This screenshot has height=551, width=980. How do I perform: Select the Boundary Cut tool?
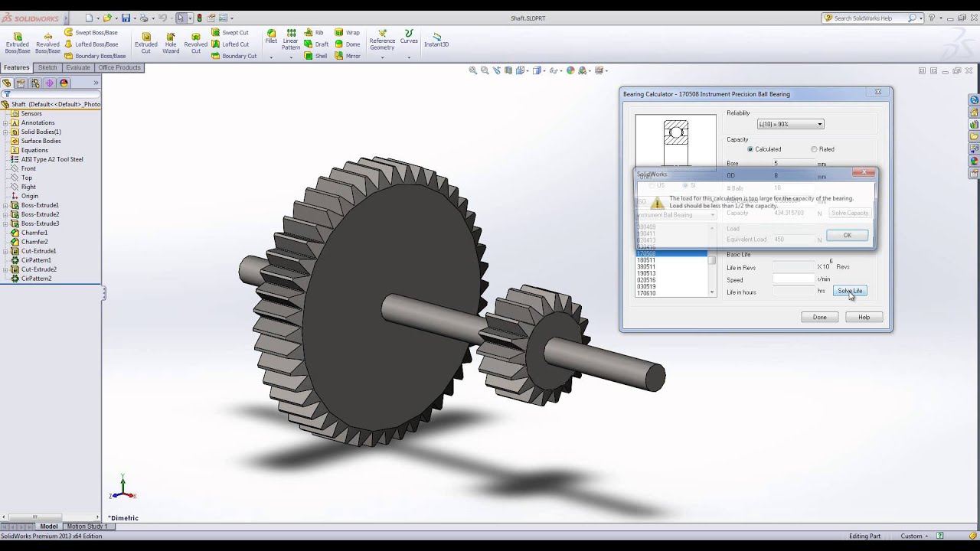click(x=234, y=56)
